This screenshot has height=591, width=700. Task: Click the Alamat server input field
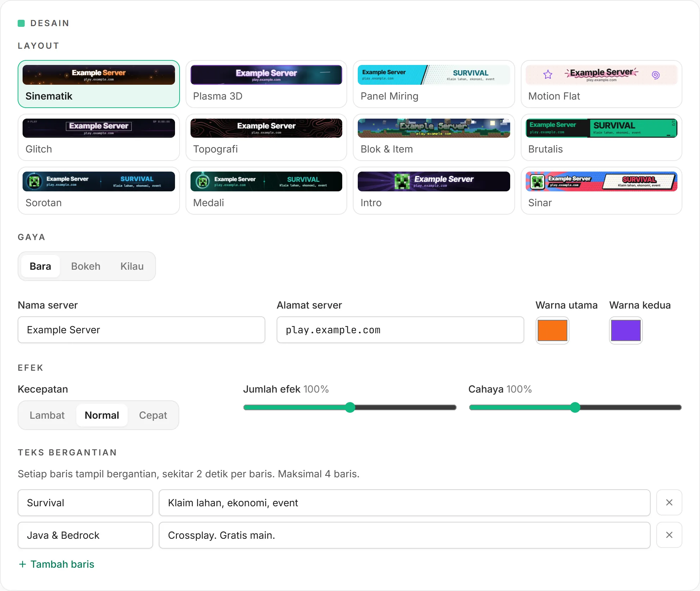[x=400, y=330]
